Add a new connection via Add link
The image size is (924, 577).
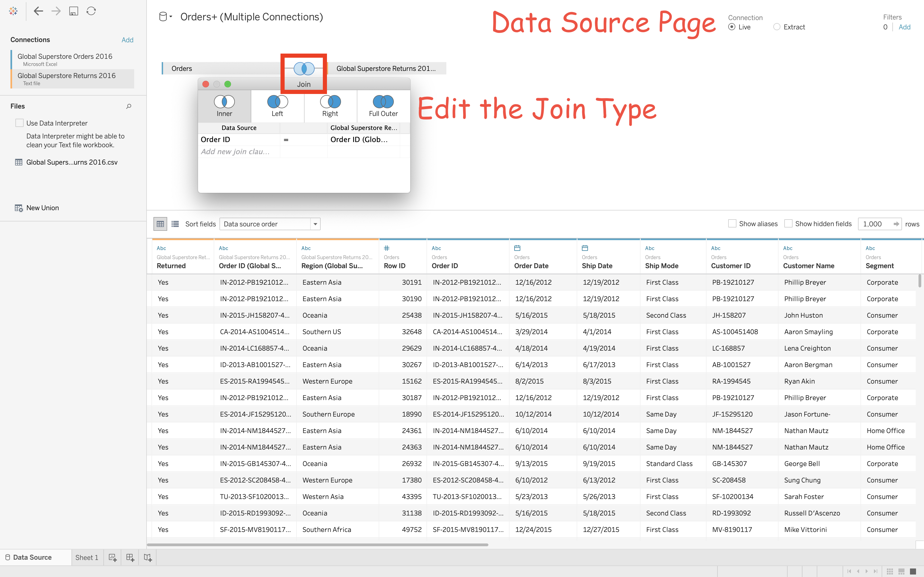point(127,40)
